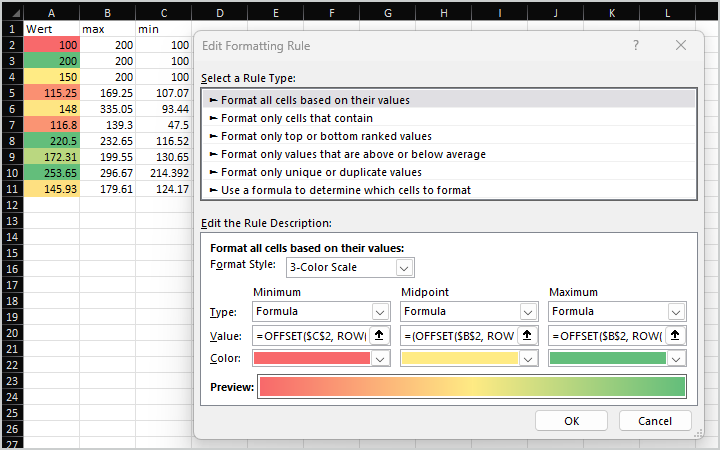
Task: Click cell with value 148
Action: click(51, 109)
